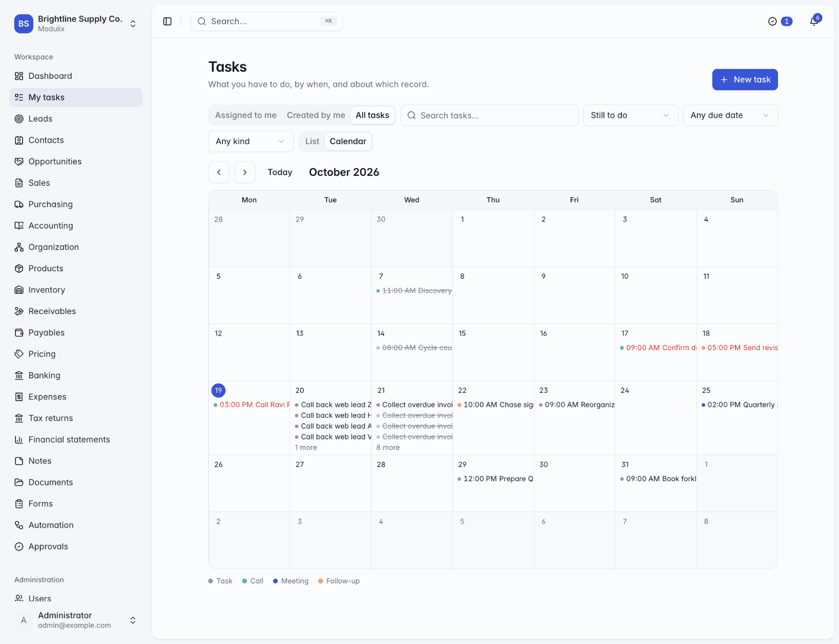Click the Search tasks input field
This screenshot has width=839, height=644.
pos(489,115)
